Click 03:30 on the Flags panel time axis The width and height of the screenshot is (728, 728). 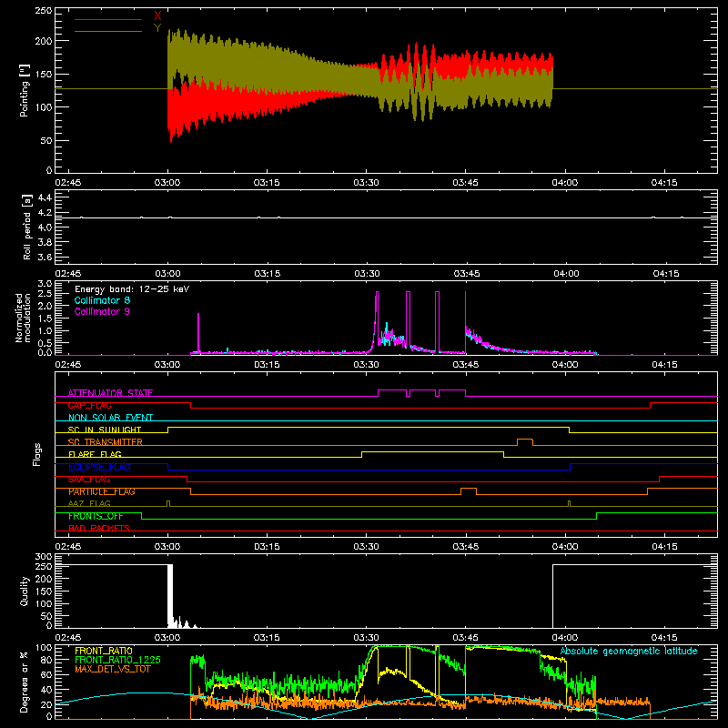[366, 547]
